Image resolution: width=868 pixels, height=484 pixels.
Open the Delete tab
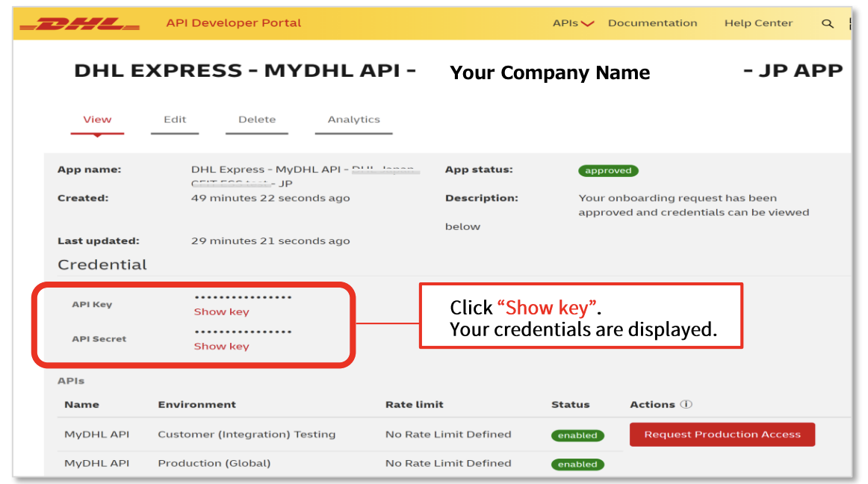[257, 120]
